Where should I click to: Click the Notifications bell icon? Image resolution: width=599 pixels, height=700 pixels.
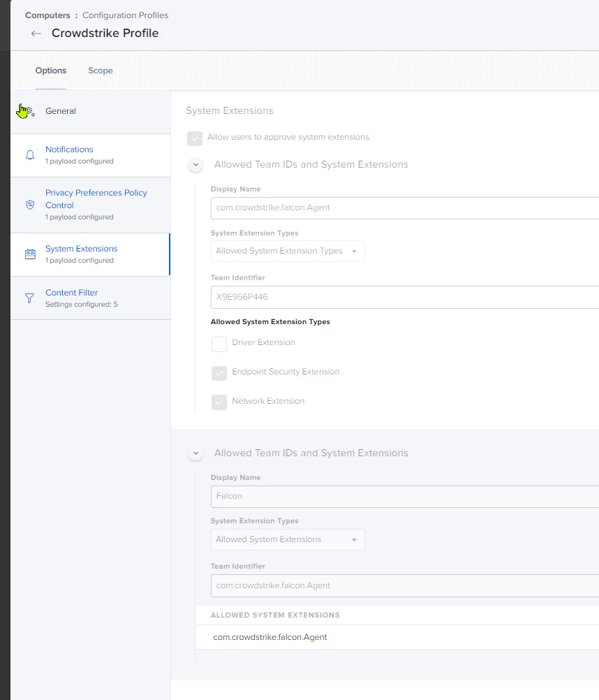pyautogui.click(x=30, y=155)
